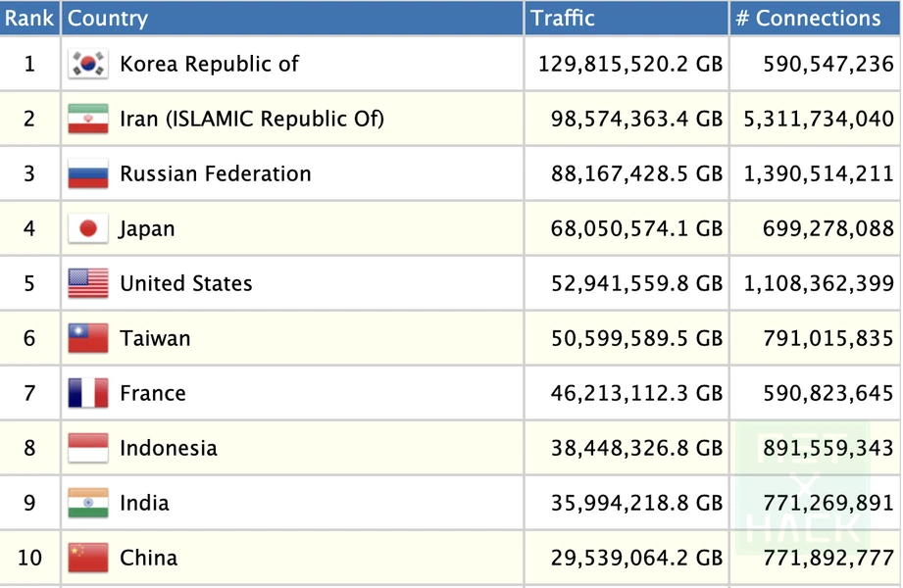The image size is (903, 588).
Task: Click the Taiwan flag icon
Action: point(87,338)
